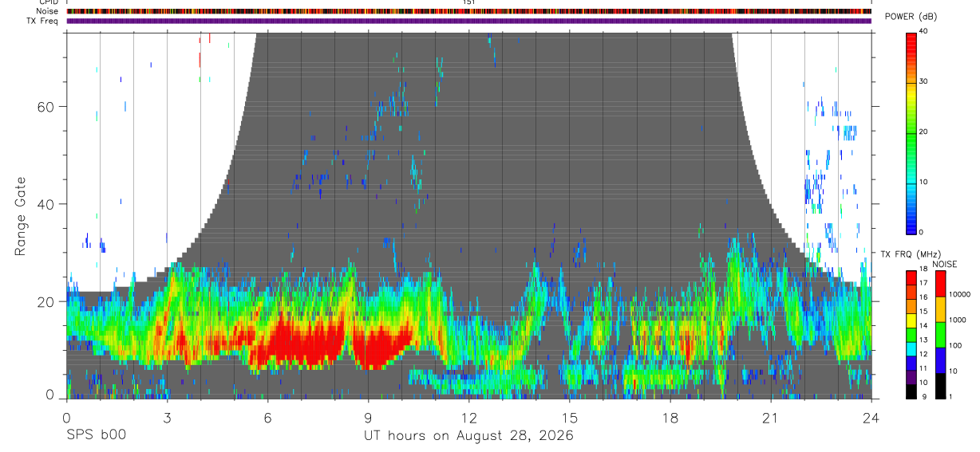Viewport: 980px width, 452px height.
Task: Click the Range Gate 60 axis label
Action: 45,106
